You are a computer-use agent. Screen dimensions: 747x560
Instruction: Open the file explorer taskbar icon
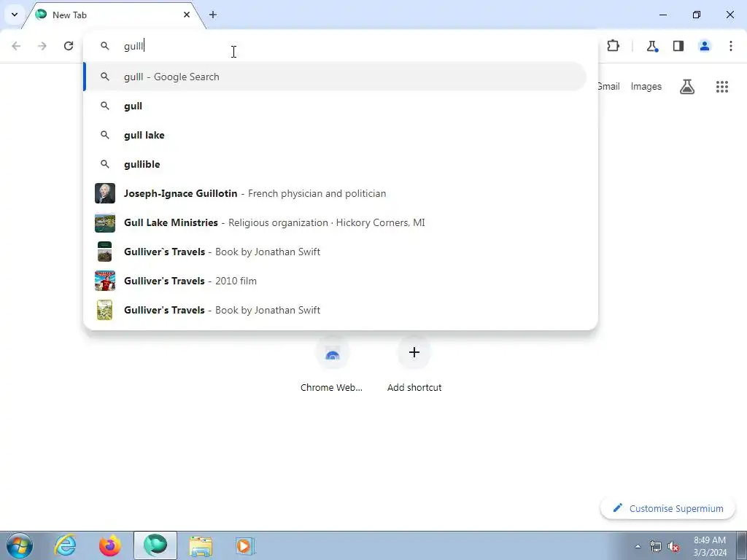pos(201,545)
